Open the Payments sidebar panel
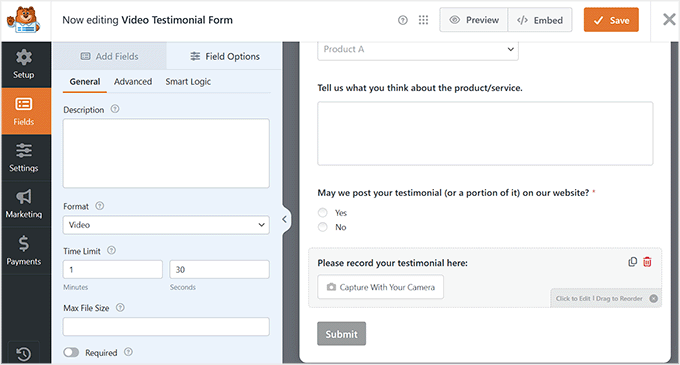The height and width of the screenshot is (365, 680). (x=24, y=251)
